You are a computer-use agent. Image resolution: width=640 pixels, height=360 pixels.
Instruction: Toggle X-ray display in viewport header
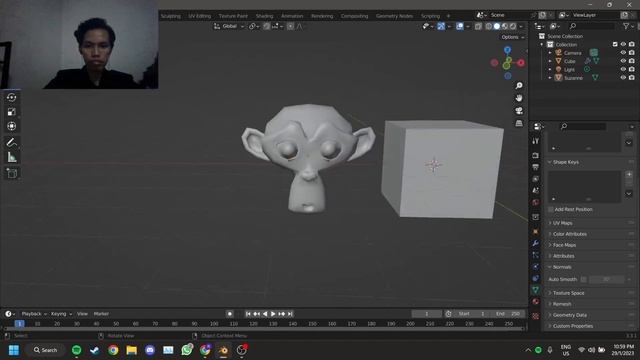(478, 27)
